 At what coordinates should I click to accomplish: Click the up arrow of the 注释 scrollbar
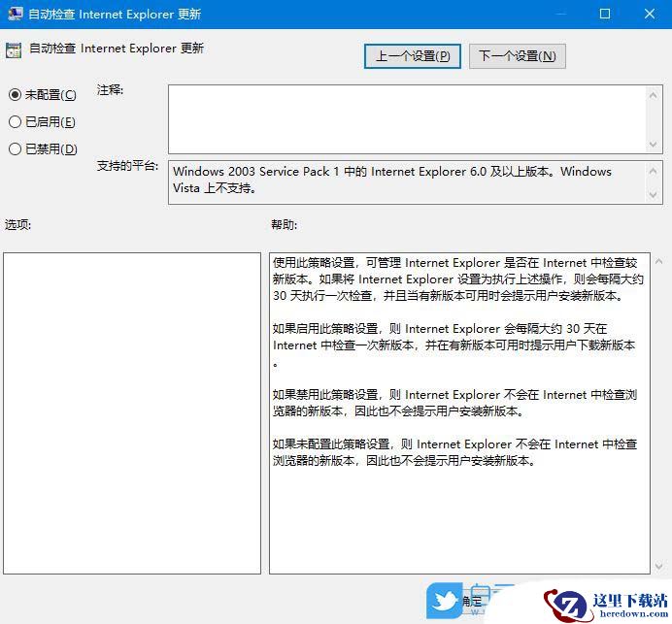(654, 95)
